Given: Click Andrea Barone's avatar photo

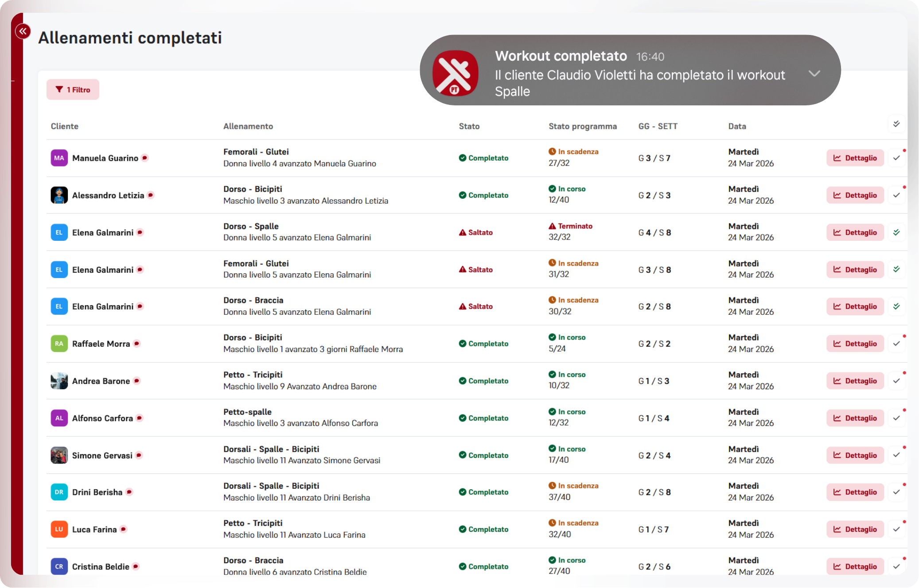Looking at the screenshot, I should (59, 381).
